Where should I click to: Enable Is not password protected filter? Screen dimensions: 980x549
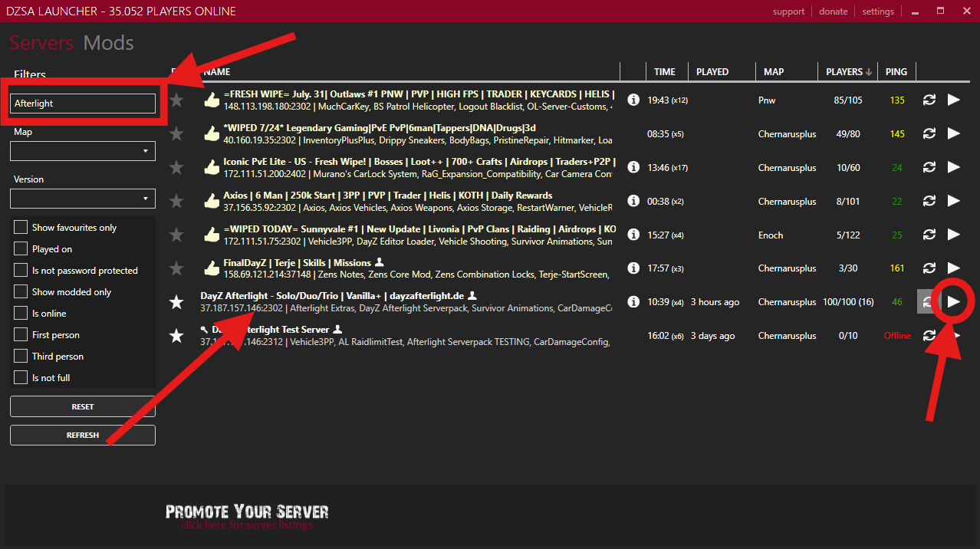[x=21, y=271]
